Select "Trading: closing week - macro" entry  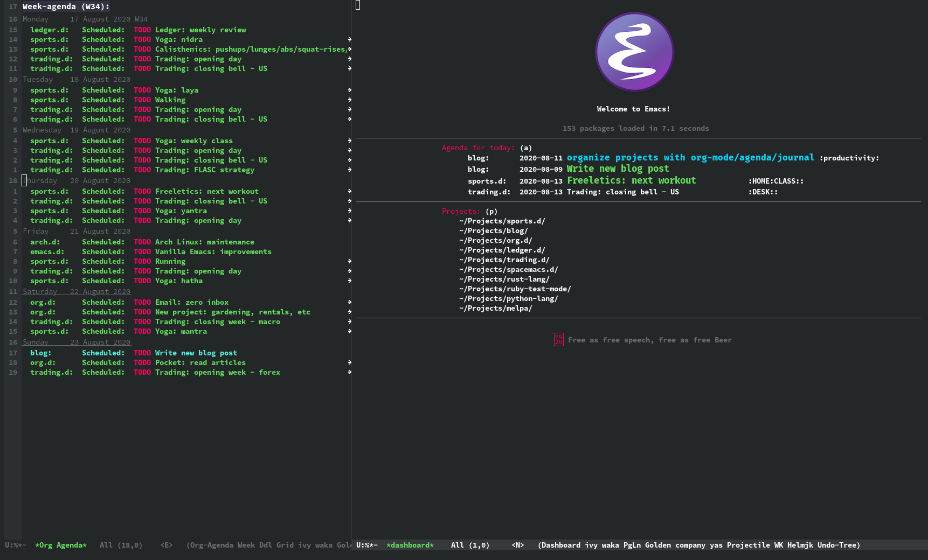(x=218, y=321)
